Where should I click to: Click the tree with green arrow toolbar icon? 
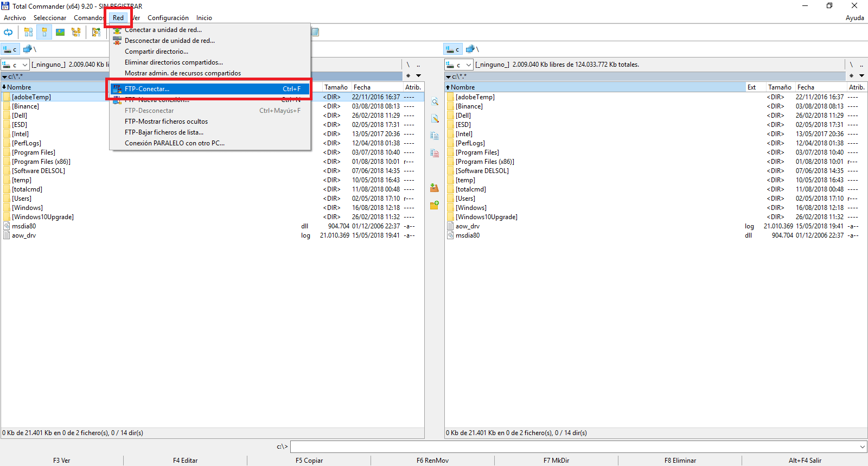coord(96,32)
